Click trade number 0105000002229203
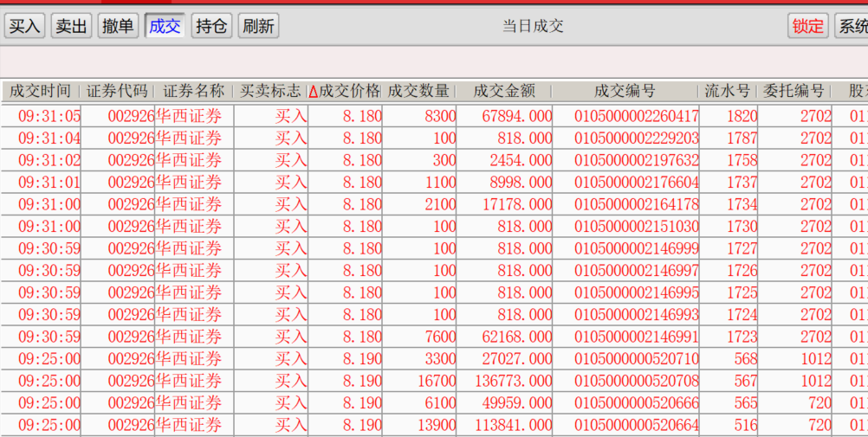Viewport: 868px width, 437px height. pos(637,138)
